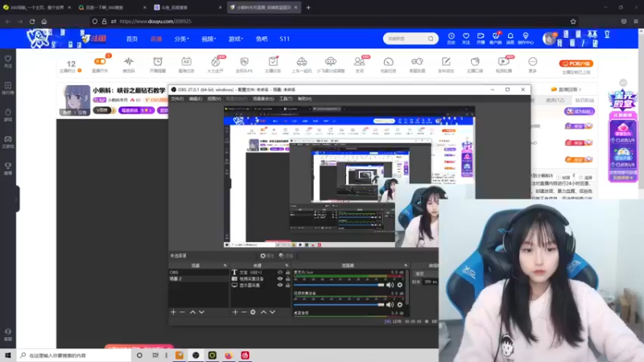Open the 直播回看 link in right panel
Viewport: 644px width, 362px height.
[x=566, y=89]
